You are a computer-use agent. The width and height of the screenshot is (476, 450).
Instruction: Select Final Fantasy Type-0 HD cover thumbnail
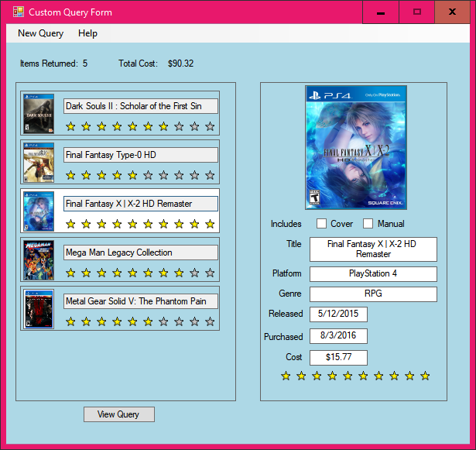click(39, 163)
